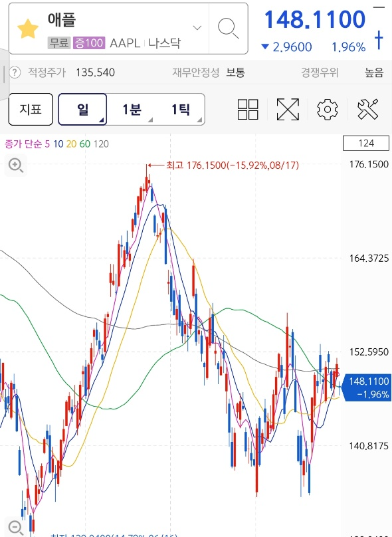392x537 pixels.
Task: Select the 일 daily chart tab
Action: (82, 109)
